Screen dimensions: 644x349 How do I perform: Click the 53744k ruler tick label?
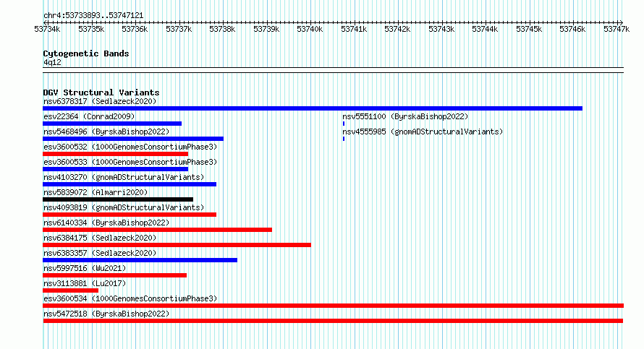click(x=485, y=29)
